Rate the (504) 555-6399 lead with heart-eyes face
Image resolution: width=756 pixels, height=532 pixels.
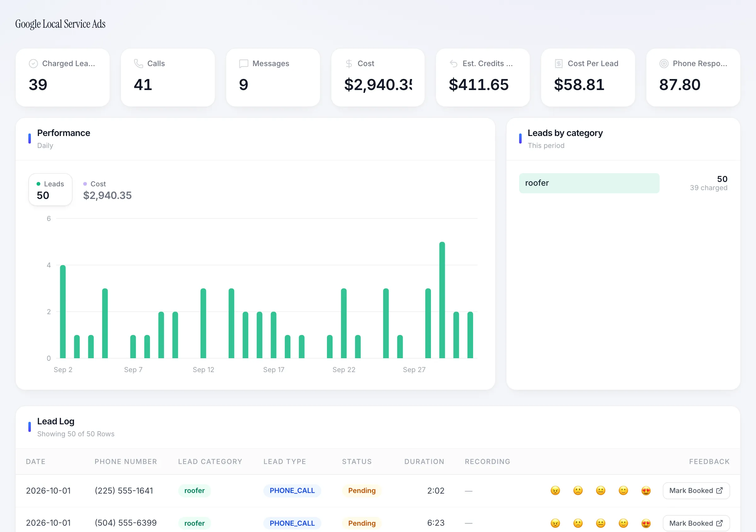(x=646, y=523)
